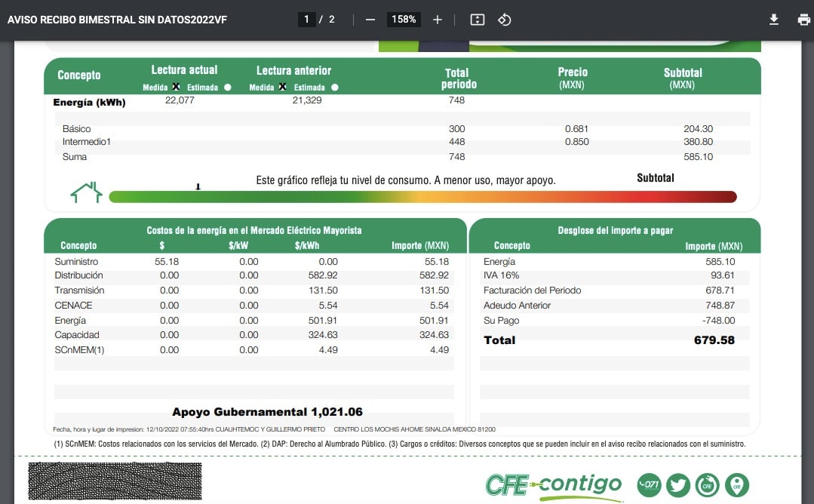
Task: Click the Básico row label
Action: pyautogui.click(x=76, y=129)
